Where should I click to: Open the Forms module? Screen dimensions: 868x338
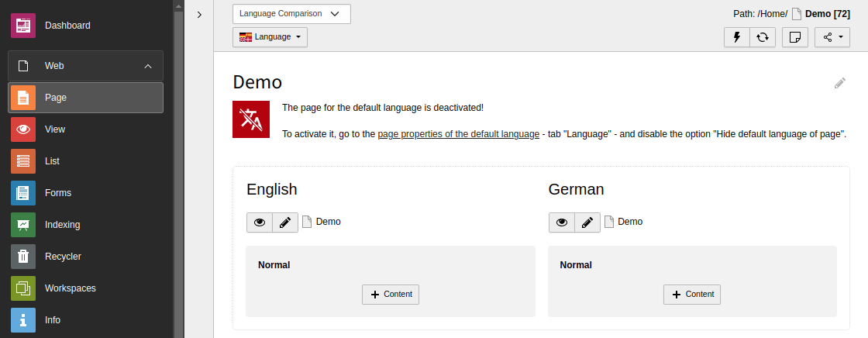[x=57, y=193]
